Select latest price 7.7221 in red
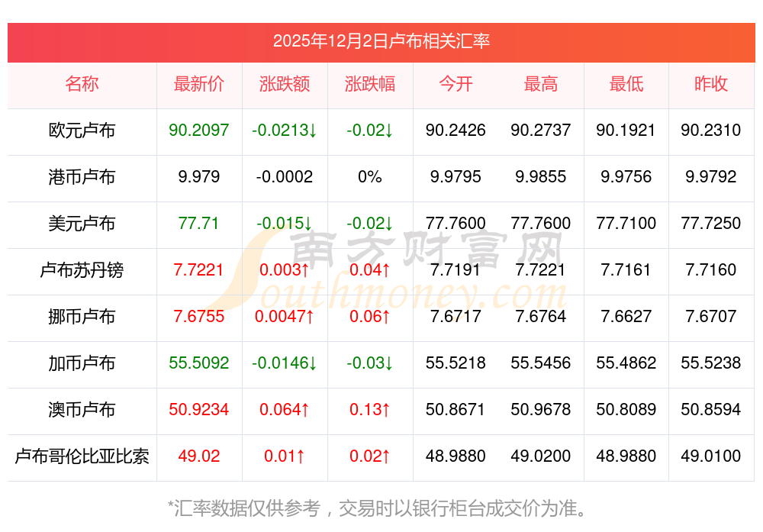This screenshot has width=763, height=532. pos(199,270)
